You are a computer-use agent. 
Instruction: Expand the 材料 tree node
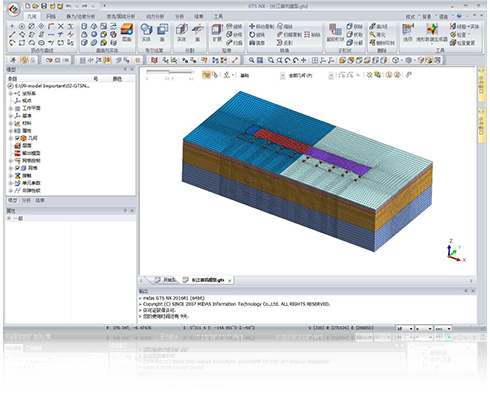pos(11,123)
